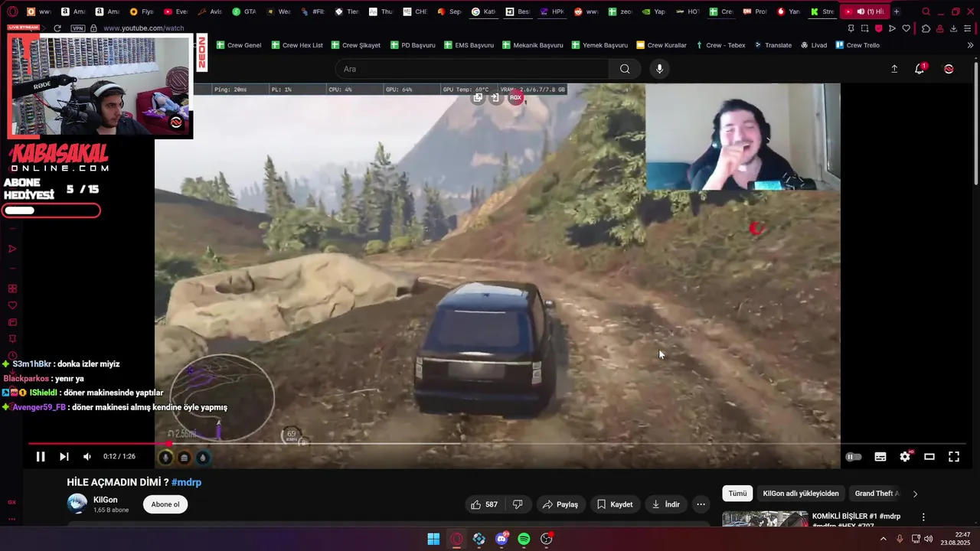Open the KilGon channel avatar
980x551 pixels.
(x=77, y=504)
